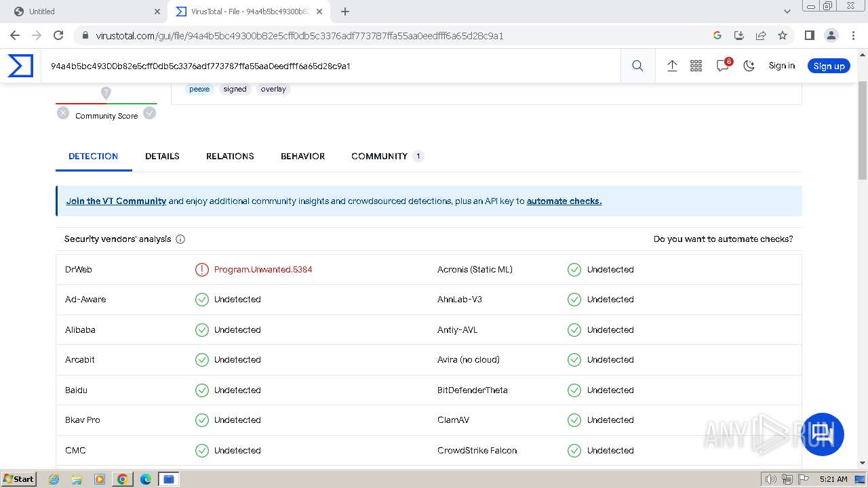Screen dimensions: 868x488
Task: Click the blue chat bubble widget
Action: [823, 434]
